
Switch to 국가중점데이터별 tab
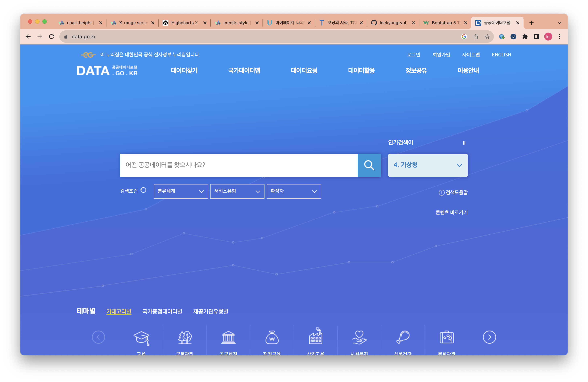pos(162,311)
